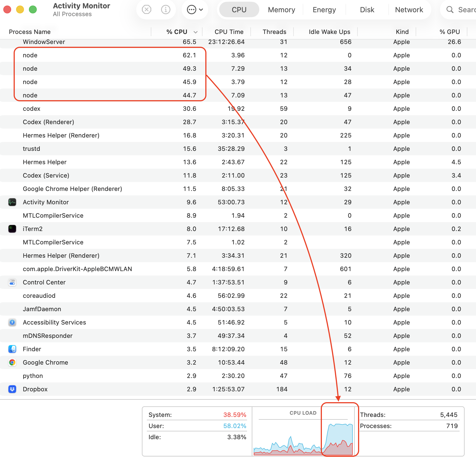The image size is (476, 457).
Task: Select the python process row
Action: 238,376
